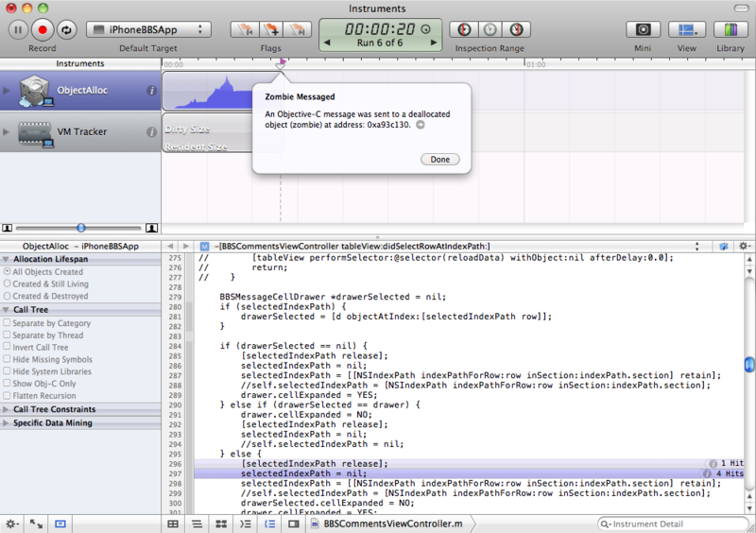
Task: Click the red Record button
Action: coord(42,30)
